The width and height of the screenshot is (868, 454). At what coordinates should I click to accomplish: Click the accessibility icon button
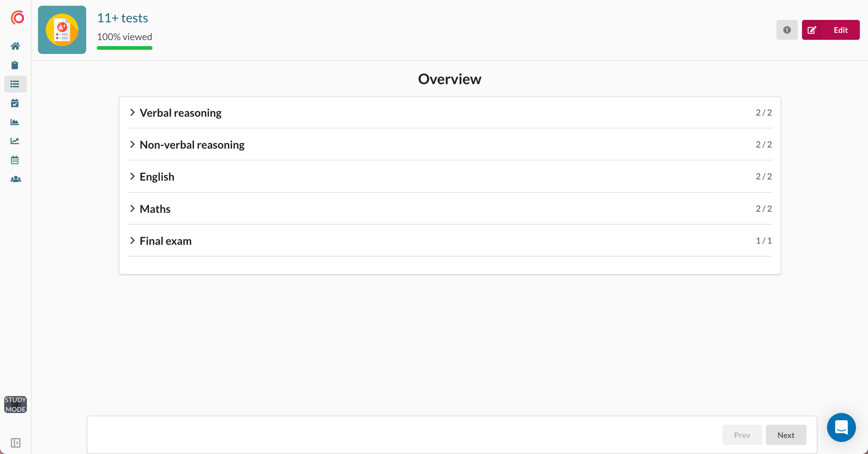coord(787,30)
